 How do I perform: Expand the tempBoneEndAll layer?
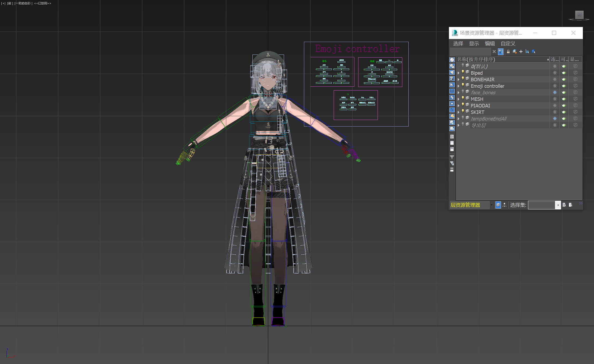point(459,119)
